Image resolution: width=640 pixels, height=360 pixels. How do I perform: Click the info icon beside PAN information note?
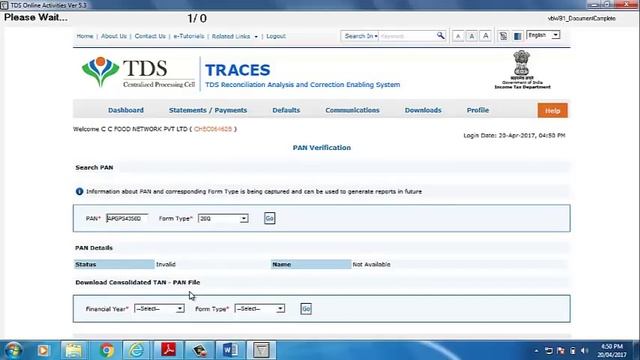tap(79, 191)
